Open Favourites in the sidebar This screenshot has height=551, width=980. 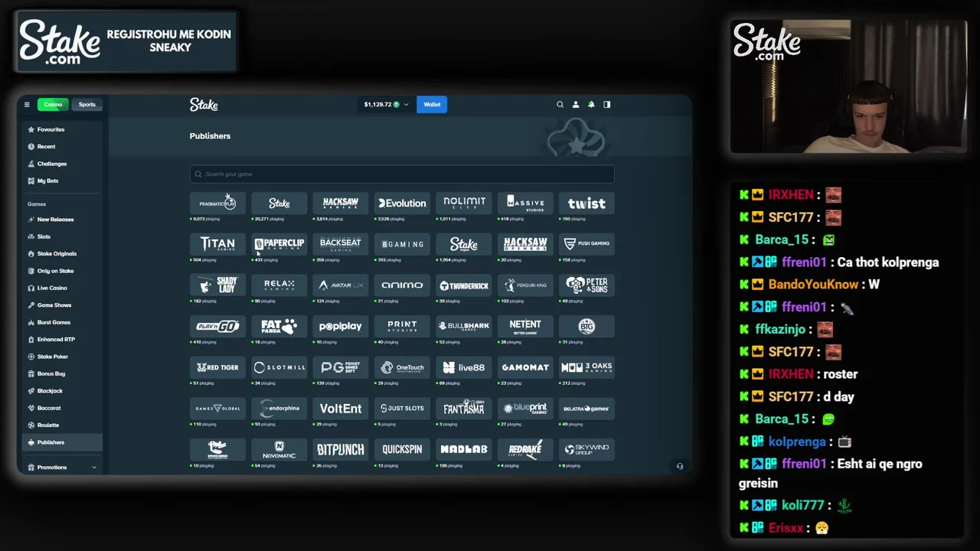pyautogui.click(x=62, y=129)
